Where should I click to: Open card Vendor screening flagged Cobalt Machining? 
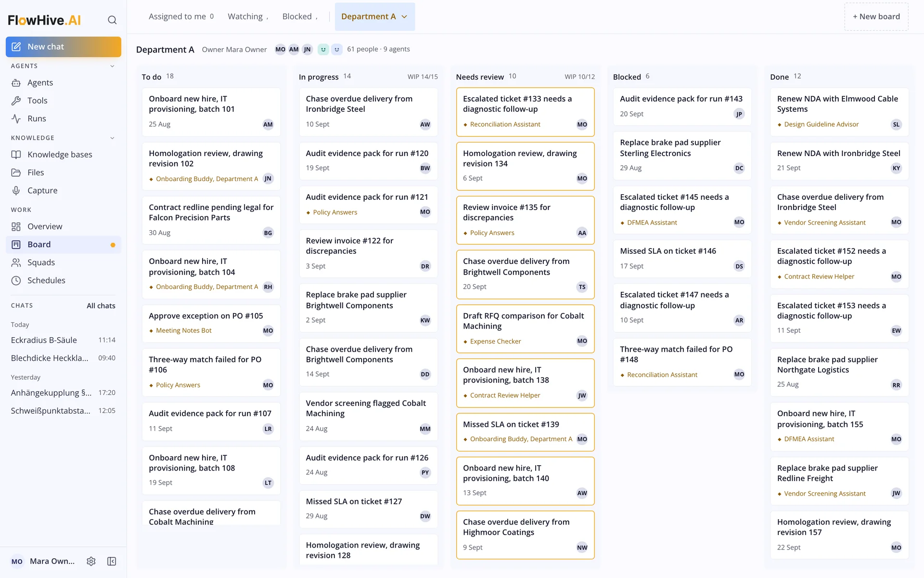coord(368,416)
